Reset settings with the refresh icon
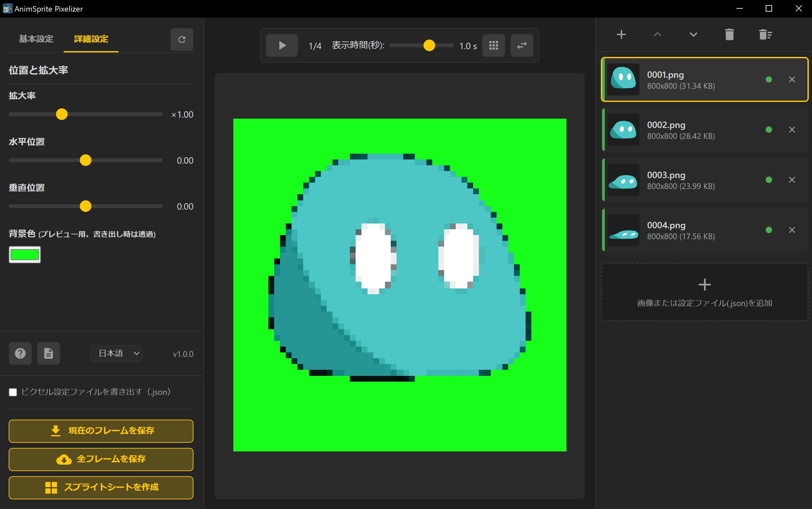Viewport: 812px width, 509px height. [x=182, y=40]
